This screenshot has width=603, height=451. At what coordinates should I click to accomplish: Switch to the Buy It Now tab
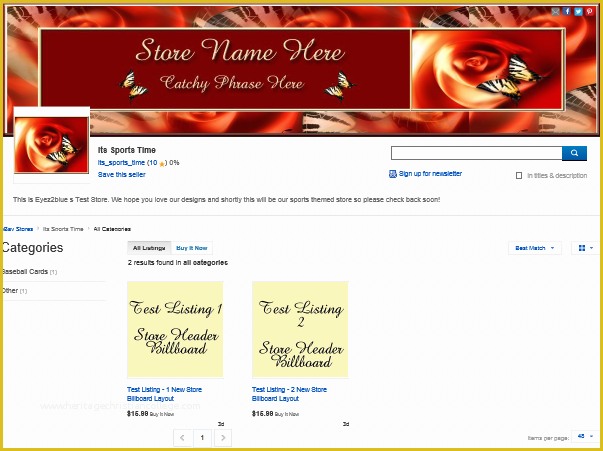pyautogui.click(x=192, y=248)
